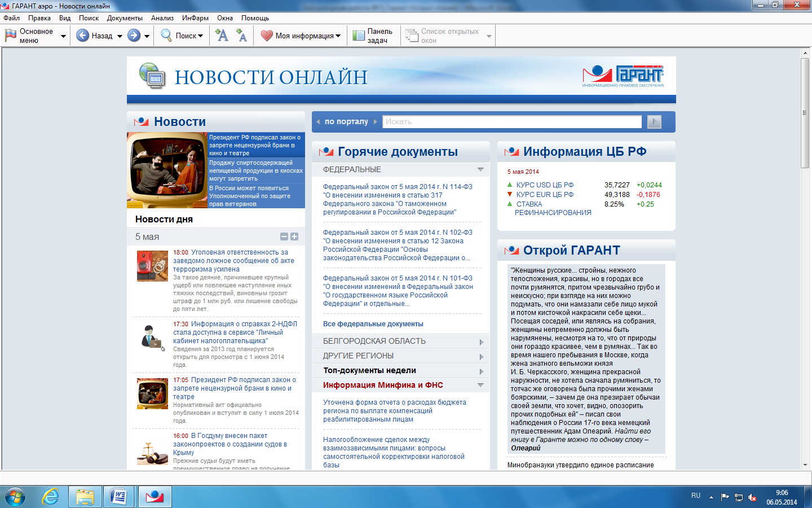Open the Назад history dropdown arrow
812x508 pixels.
[x=120, y=36]
